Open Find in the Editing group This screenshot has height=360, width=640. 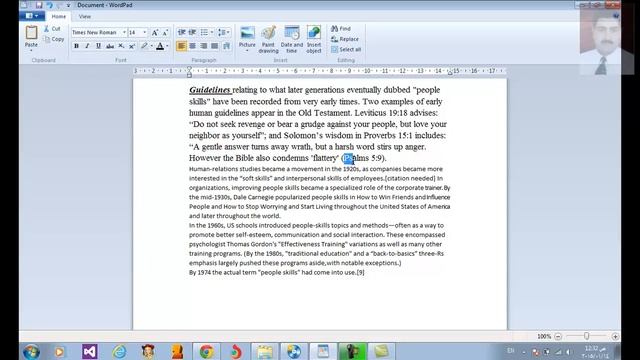(x=341, y=29)
